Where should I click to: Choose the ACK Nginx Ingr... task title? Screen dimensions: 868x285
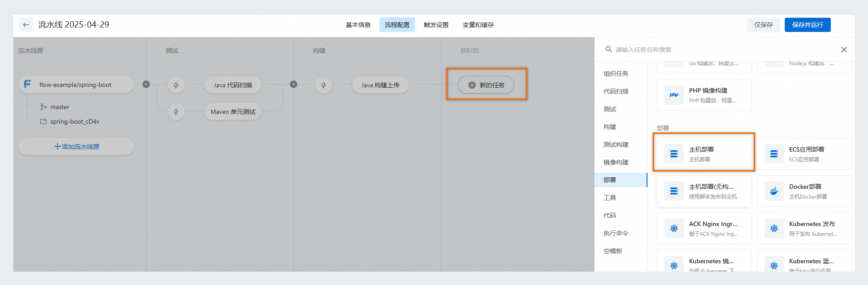(713, 224)
